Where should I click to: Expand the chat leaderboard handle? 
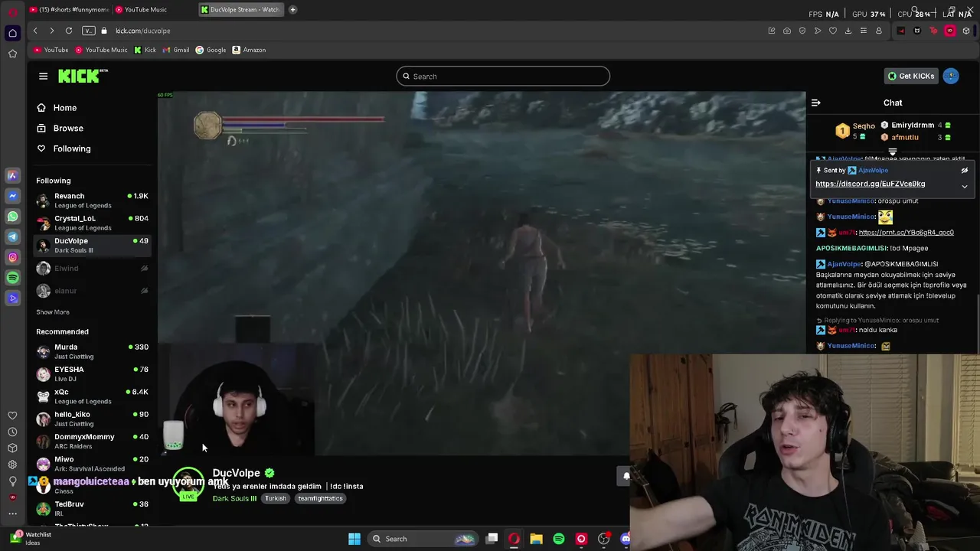pos(893,152)
